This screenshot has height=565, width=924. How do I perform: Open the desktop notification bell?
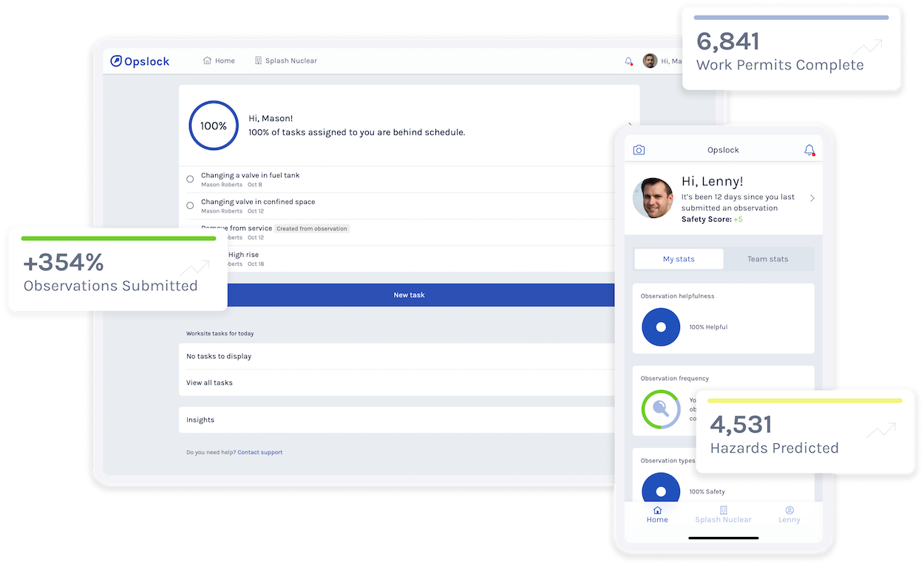pyautogui.click(x=629, y=61)
